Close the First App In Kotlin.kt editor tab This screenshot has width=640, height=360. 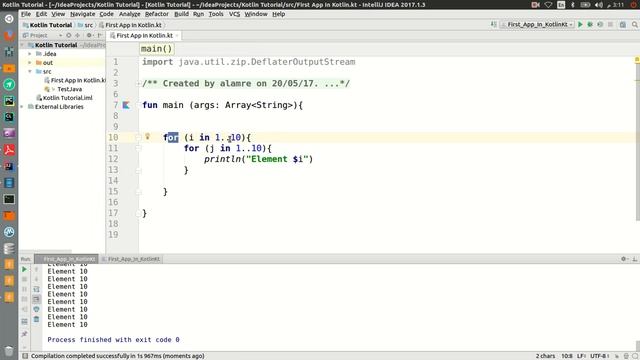[x=177, y=36]
